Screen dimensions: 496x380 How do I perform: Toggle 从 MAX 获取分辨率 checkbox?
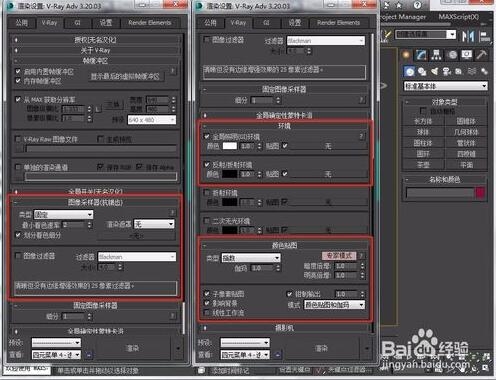(x=18, y=99)
